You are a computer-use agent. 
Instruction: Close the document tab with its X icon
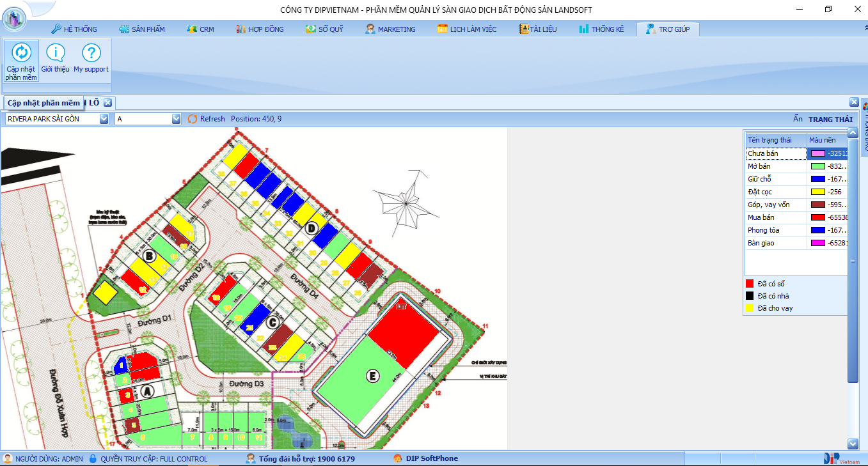click(107, 102)
